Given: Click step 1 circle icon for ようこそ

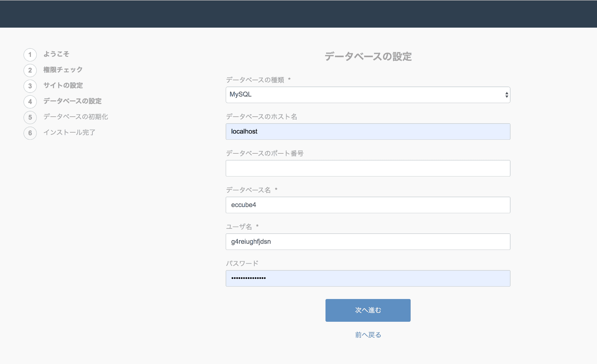Looking at the screenshot, I should click(30, 55).
